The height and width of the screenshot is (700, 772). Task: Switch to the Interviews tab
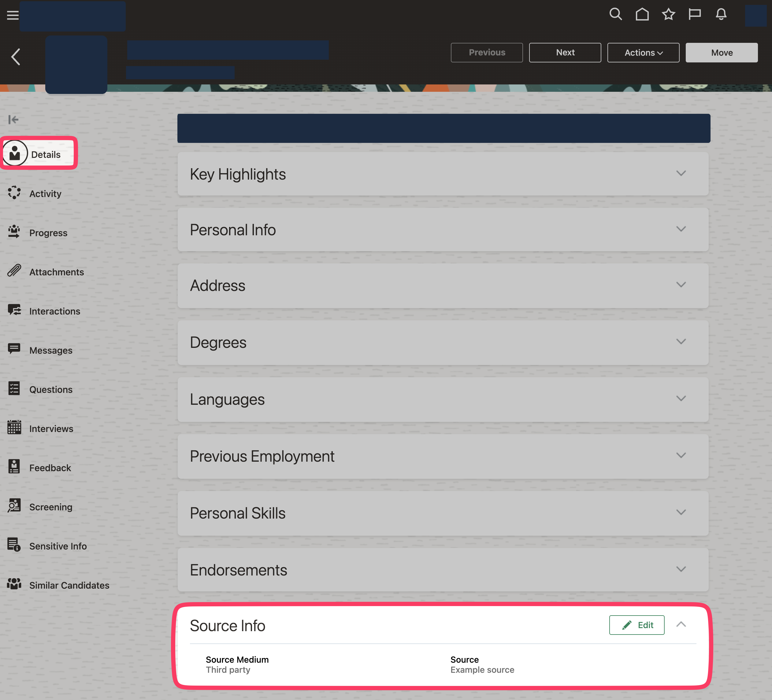(x=51, y=429)
